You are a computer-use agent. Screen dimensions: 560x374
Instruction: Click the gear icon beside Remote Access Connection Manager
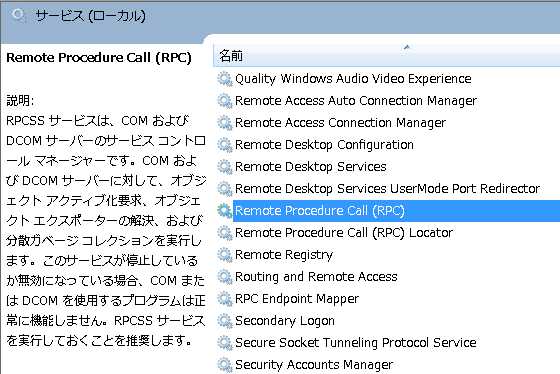point(225,123)
